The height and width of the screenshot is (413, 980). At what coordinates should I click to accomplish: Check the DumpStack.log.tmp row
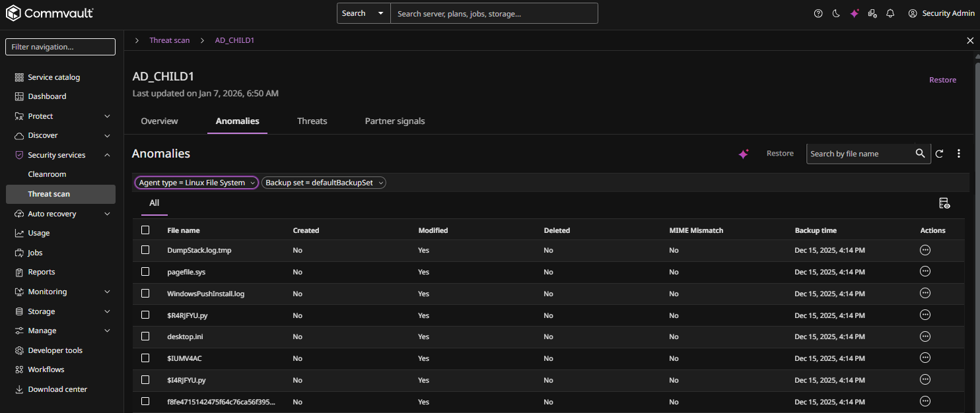pyautogui.click(x=145, y=250)
